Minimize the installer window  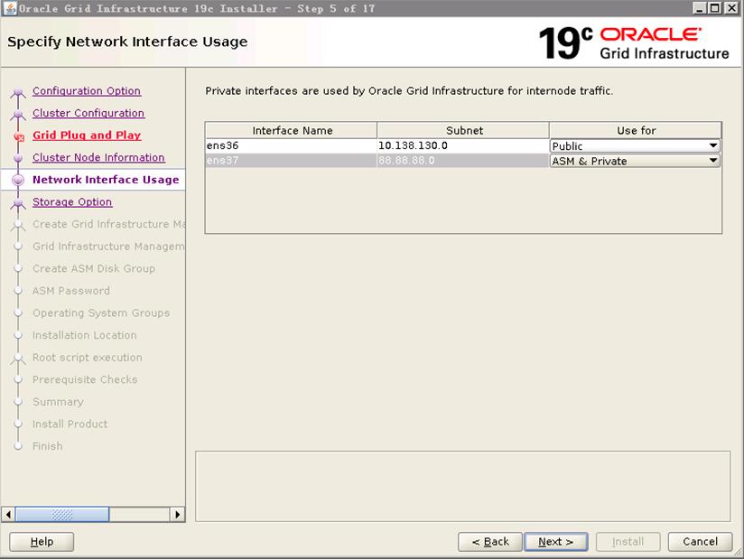click(699, 8)
